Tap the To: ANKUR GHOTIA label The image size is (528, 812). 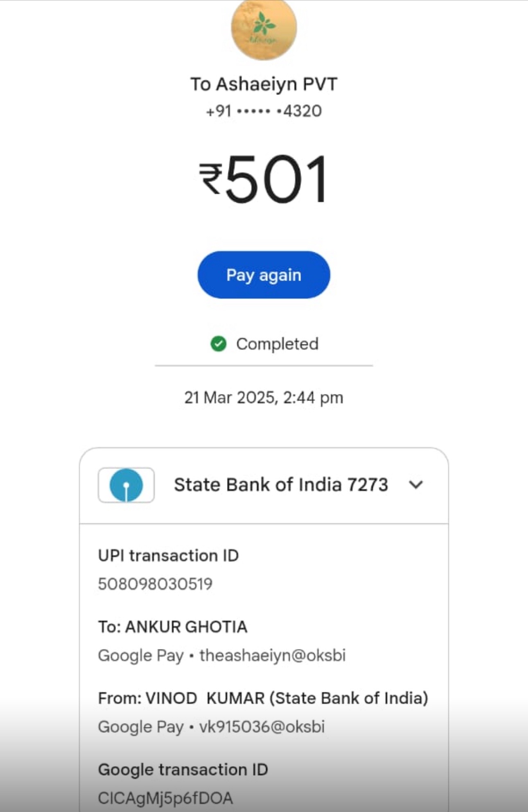click(173, 627)
